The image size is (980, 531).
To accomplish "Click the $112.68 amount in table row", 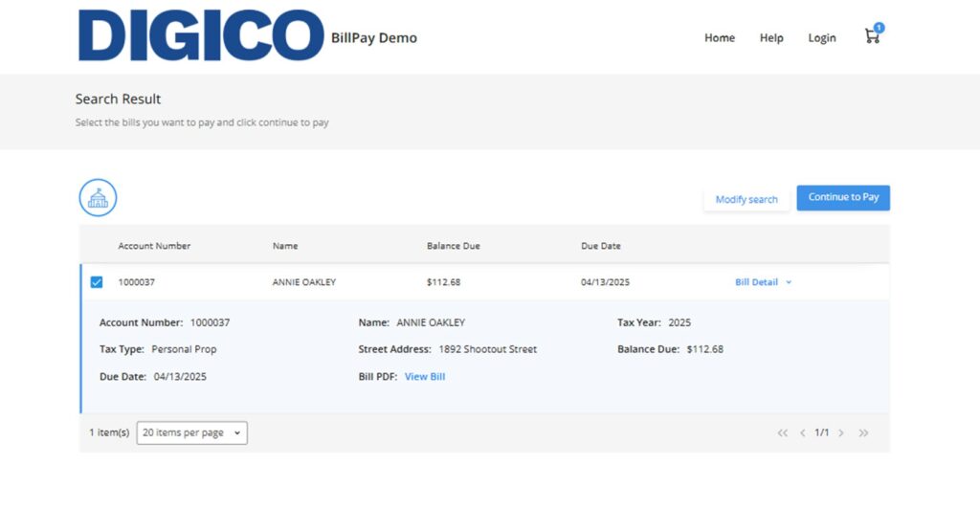I will 444,282.
